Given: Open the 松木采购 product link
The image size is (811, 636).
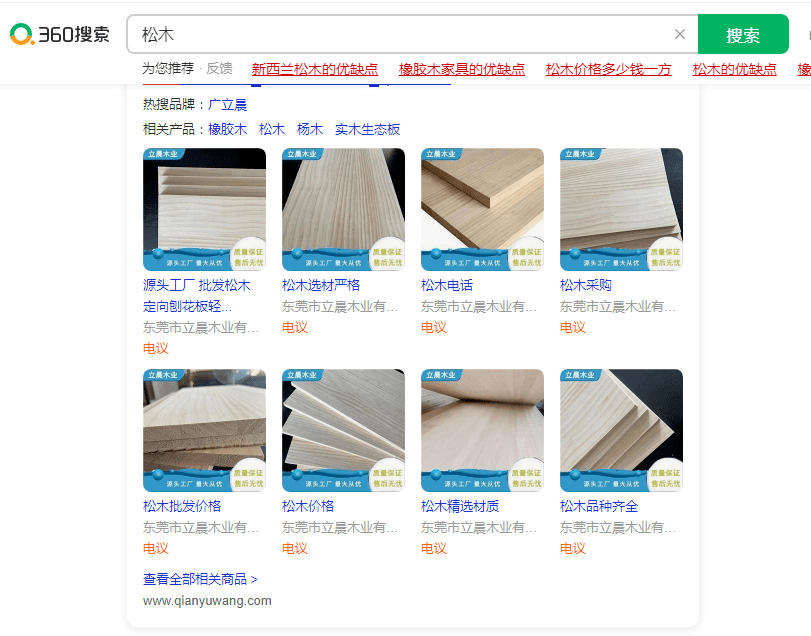Looking at the screenshot, I should [x=585, y=285].
